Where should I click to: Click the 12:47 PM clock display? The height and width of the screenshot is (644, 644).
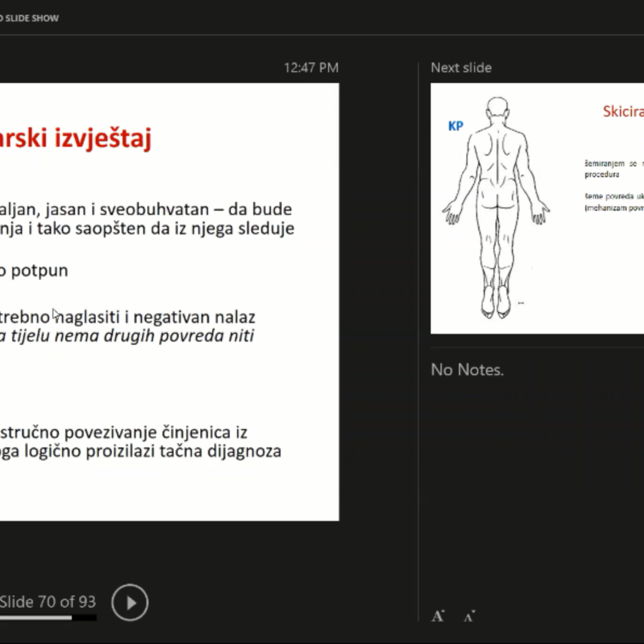[311, 68]
